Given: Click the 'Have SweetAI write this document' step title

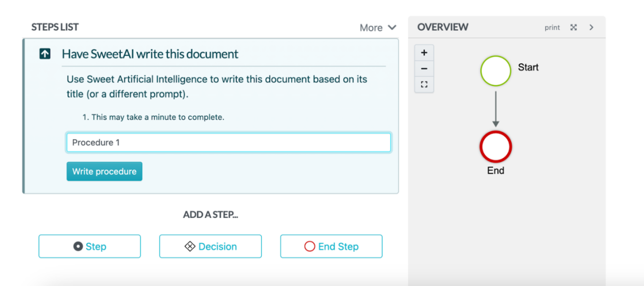Looking at the screenshot, I should pyautogui.click(x=150, y=54).
